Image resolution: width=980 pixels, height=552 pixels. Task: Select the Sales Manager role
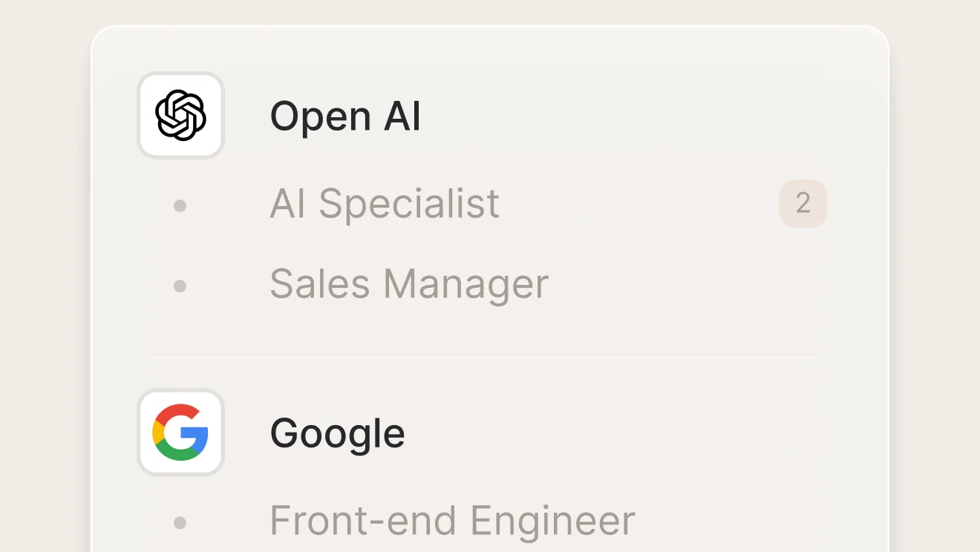pos(409,284)
